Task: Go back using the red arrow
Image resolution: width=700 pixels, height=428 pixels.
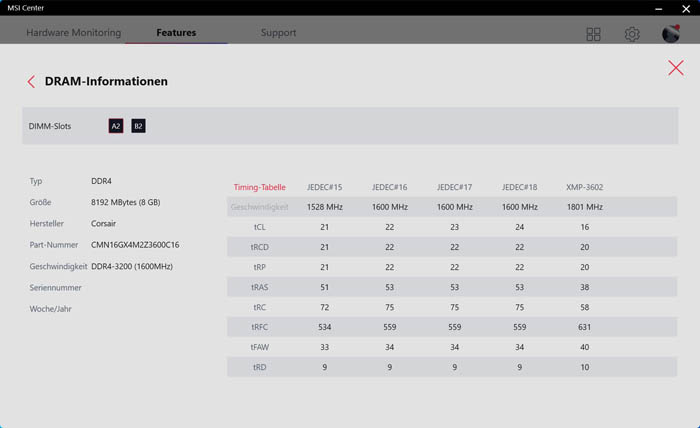Action: coord(31,82)
